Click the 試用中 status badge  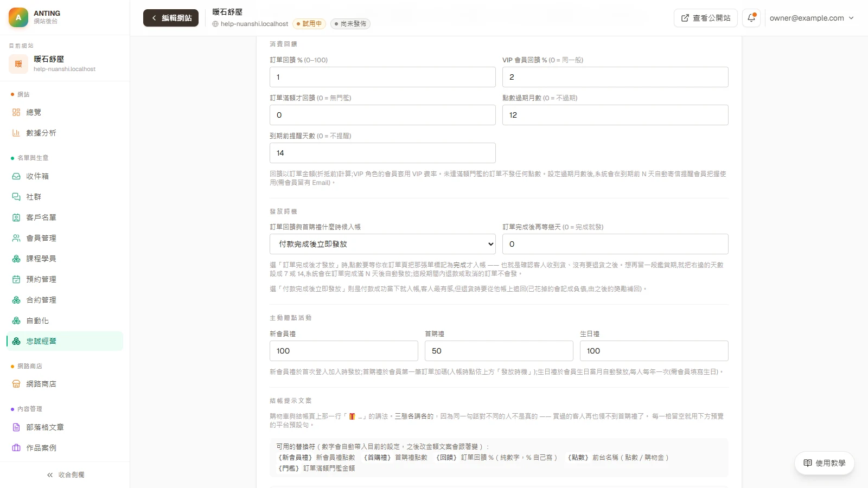(309, 24)
